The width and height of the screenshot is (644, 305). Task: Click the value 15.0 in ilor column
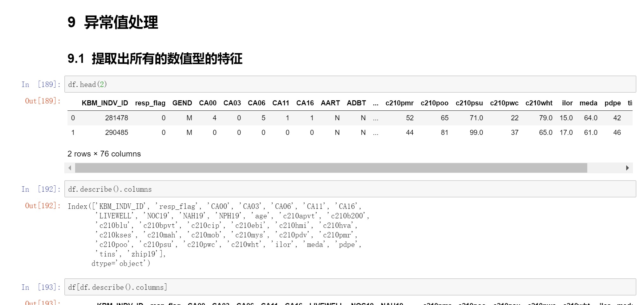[x=566, y=118]
